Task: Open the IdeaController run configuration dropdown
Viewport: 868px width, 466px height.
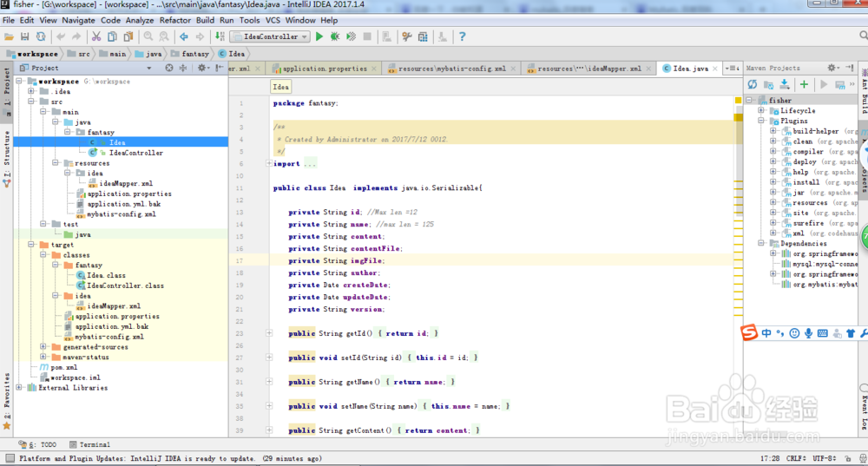Action: coord(270,37)
